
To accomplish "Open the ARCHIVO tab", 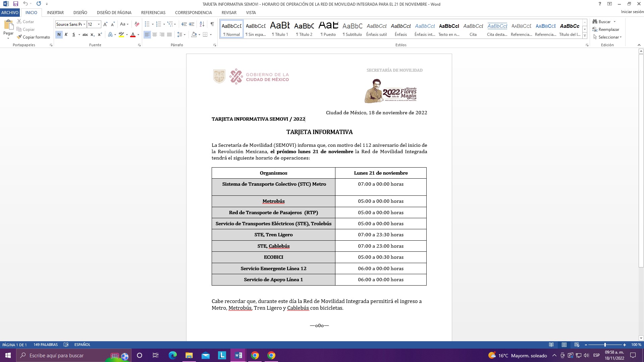I will (10, 12).
